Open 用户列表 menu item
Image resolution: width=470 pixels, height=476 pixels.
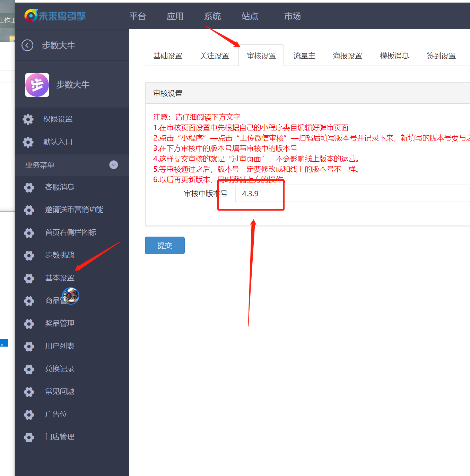coord(60,346)
